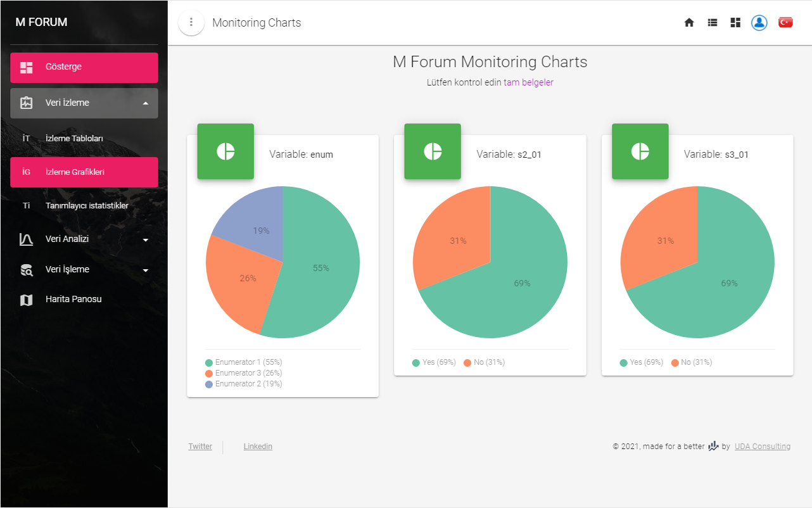Collapse the Veri İzleme menu arrow

pyautogui.click(x=146, y=103)
